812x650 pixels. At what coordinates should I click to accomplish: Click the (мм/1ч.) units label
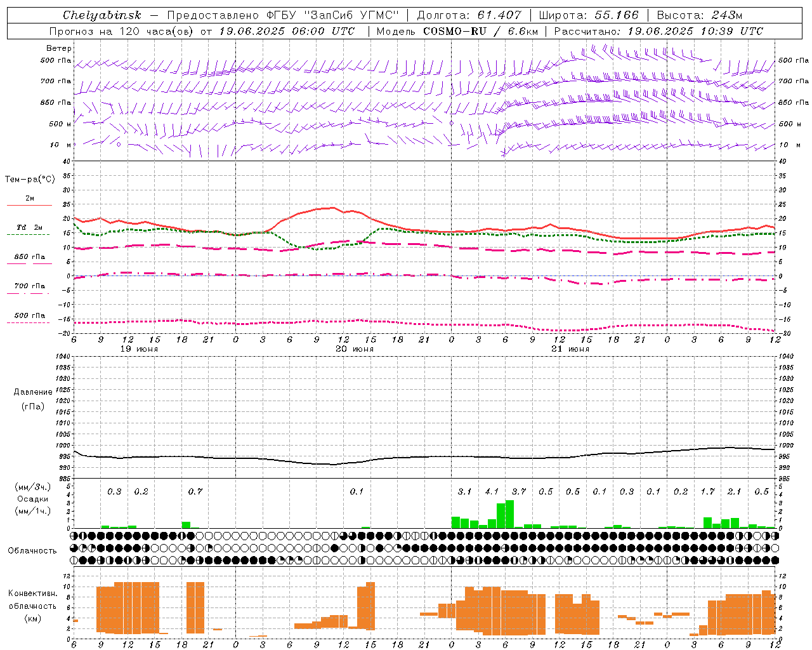(33, 511)
